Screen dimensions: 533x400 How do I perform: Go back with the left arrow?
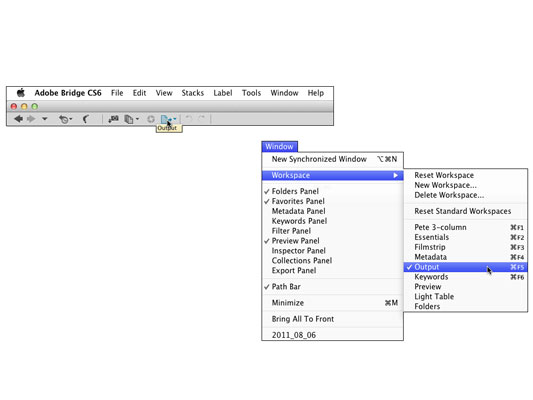pos(18,119)
